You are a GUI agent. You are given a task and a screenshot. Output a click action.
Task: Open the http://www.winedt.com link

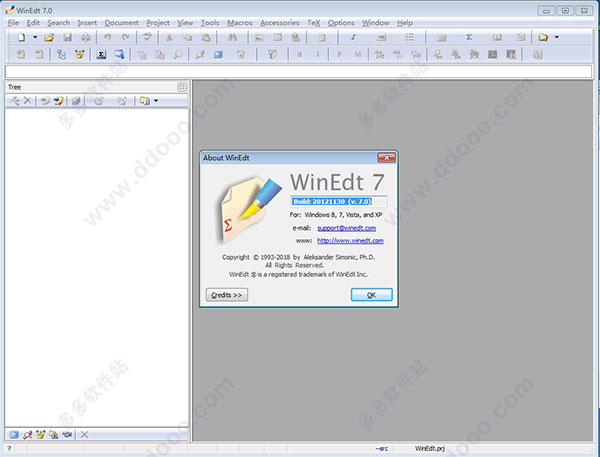coord(350,241)
